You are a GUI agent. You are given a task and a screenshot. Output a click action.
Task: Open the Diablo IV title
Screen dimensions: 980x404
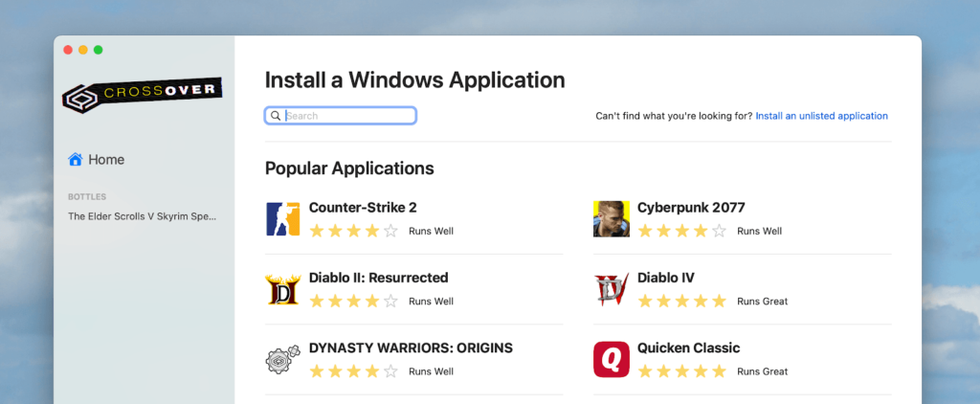tap(666, 278)
